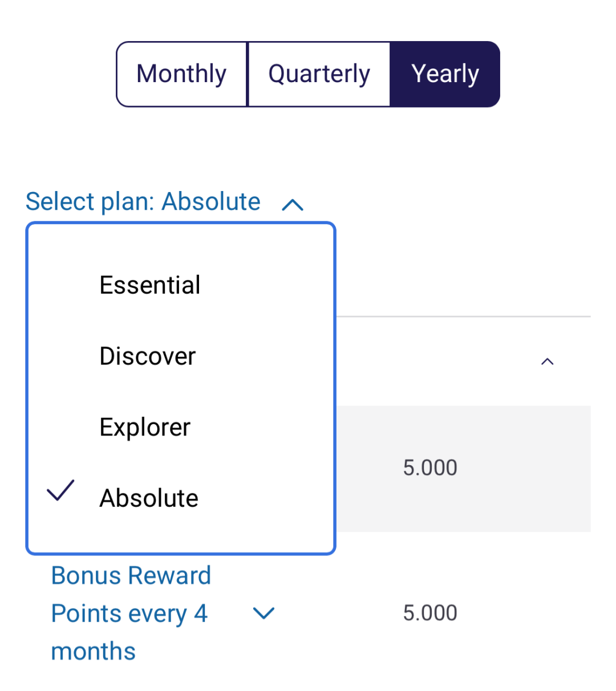The image size is (616, 691).
Task: Select the checked Absolute plan option
Action: pyautogui.click(x=149, y=498)
